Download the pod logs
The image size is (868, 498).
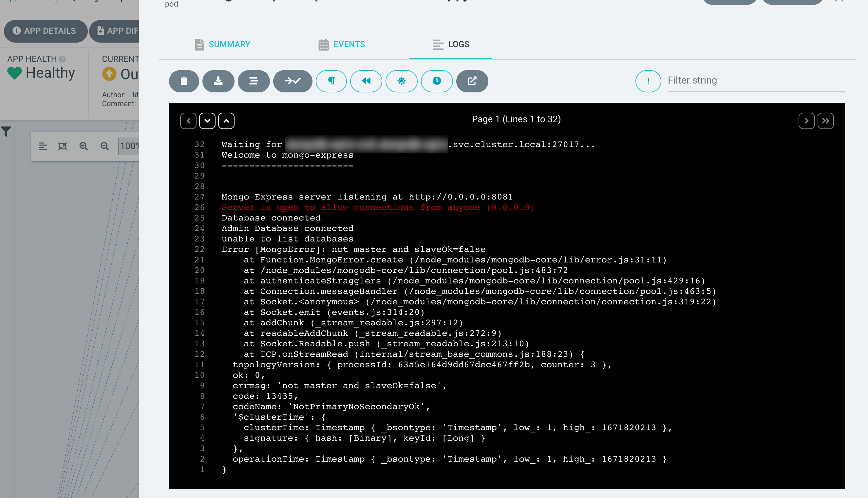(x=218, y=81)
